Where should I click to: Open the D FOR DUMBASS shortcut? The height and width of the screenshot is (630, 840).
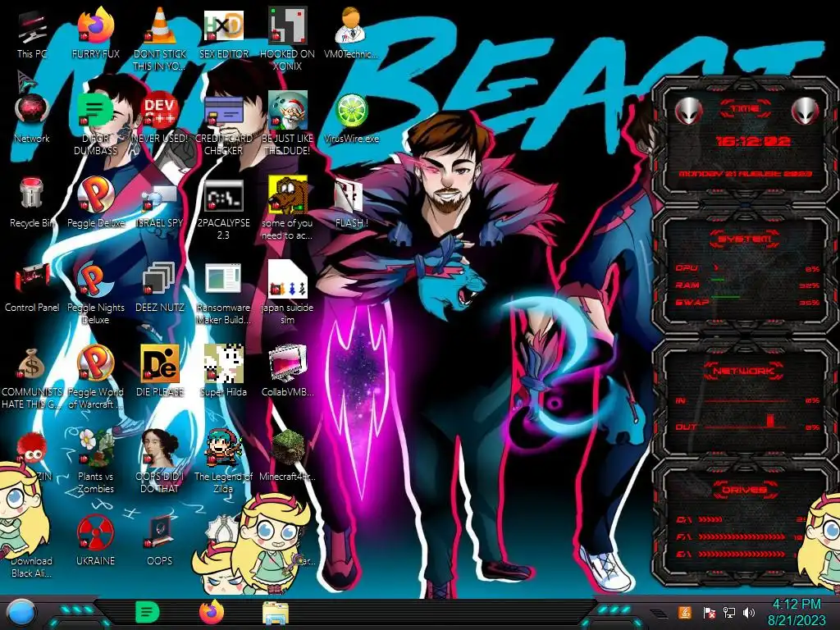95,123
